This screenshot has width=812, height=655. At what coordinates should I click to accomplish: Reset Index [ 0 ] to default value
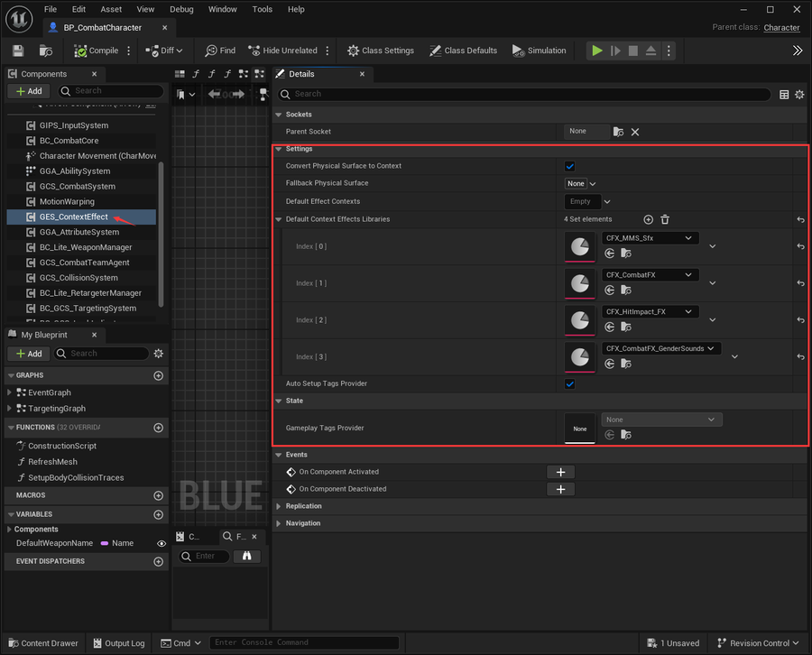[800, 246]
